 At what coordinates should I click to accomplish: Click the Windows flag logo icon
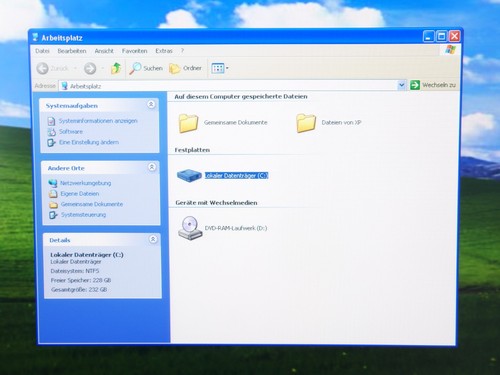450,50
